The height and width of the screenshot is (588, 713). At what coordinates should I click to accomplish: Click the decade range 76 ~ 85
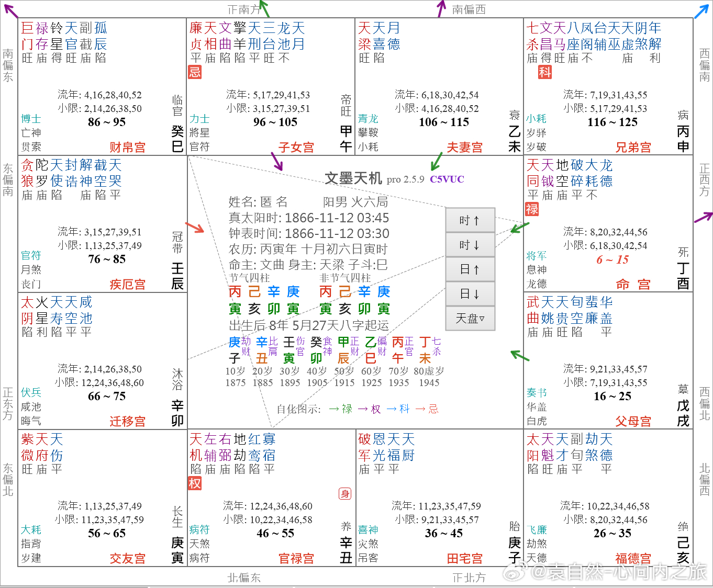[x=107, y=259]
